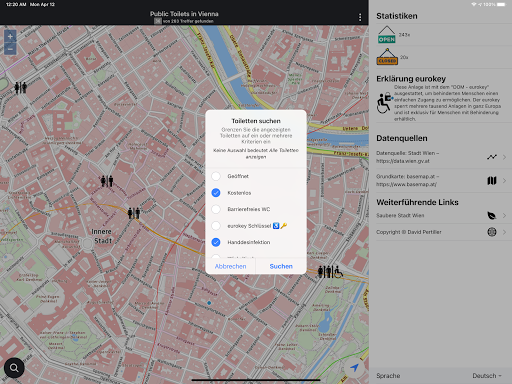Click the 243x open count

404,35
